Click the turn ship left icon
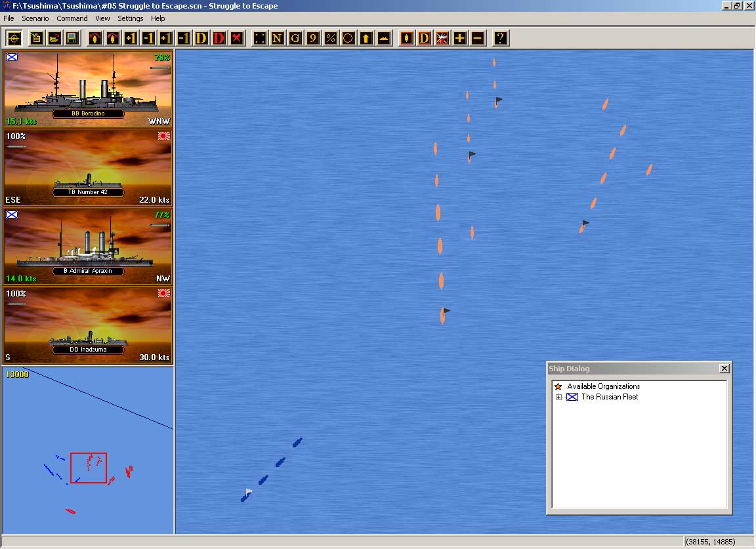Image resolution: width=756 pixels, height=549 pixels. tap(95, 38)
